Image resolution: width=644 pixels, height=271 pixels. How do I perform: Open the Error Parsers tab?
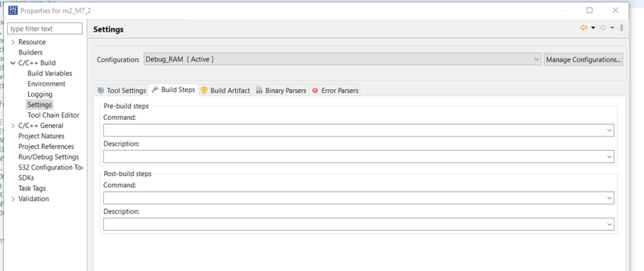[335, 90]
